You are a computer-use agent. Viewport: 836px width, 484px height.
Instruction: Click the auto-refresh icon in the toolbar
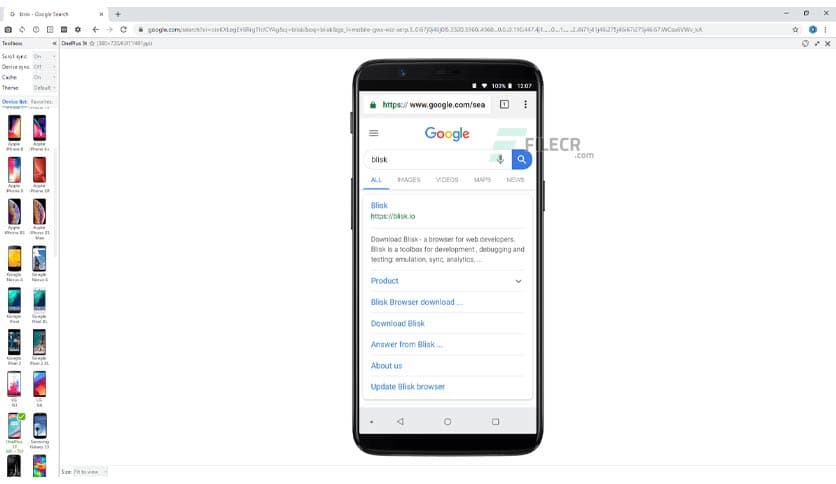[x=22, y=30]
